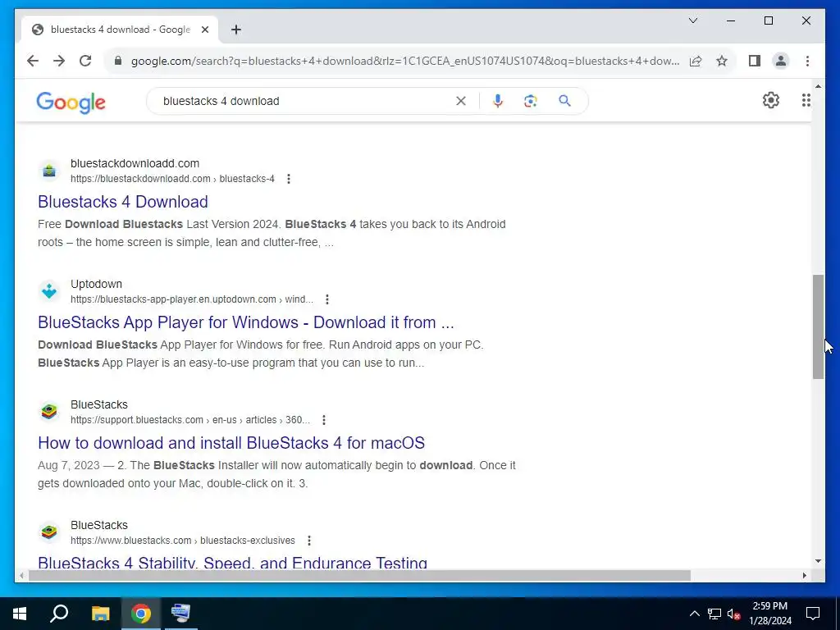Open How to download BlueStacks 4 for macOS
Image resolution: width=840 pixels, height=630 pixels.
click(231, 443)
